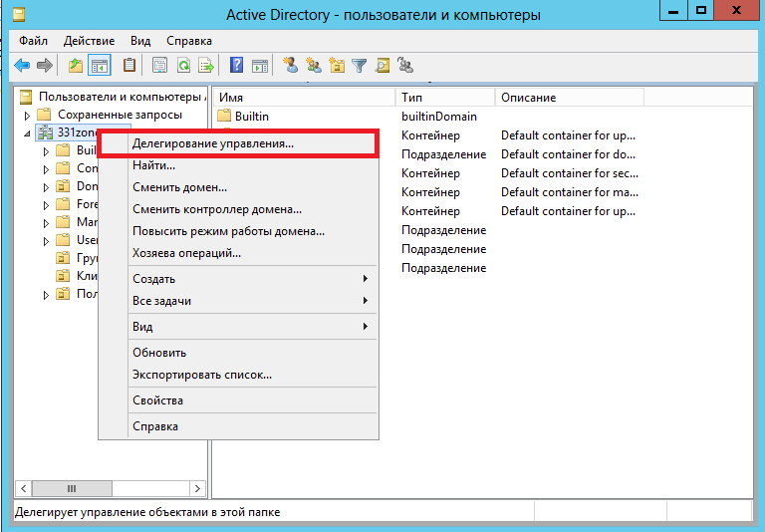Choose Сменить контроллер домена... option
765x532 pixels.
click(x=239, y=209)
